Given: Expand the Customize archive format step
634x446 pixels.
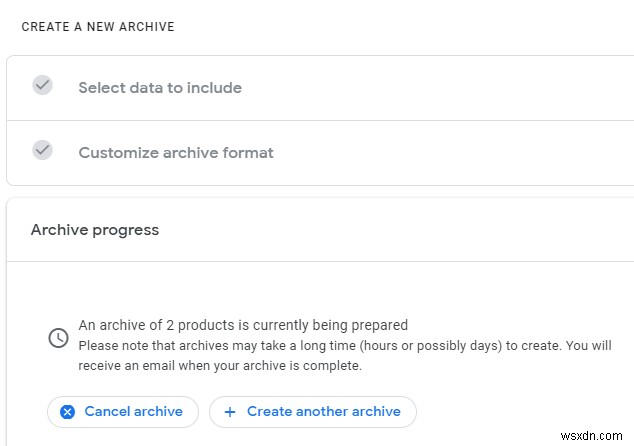Looking at the screenshot, I should click(176, 153).
